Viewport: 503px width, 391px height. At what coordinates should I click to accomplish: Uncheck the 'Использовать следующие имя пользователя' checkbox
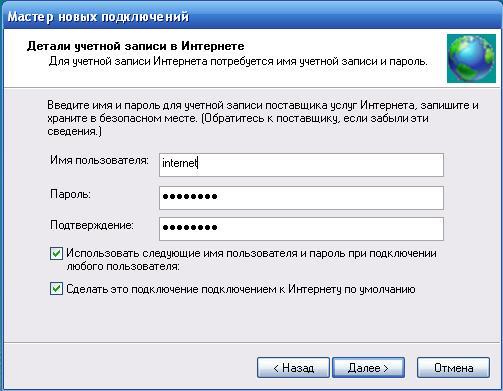tap(56, 253)
